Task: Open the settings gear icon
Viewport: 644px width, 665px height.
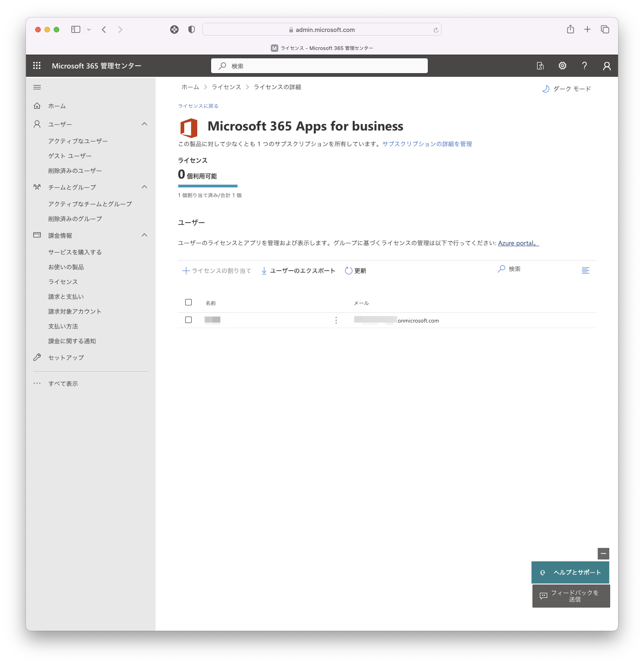Action: [x=563, y=66]
